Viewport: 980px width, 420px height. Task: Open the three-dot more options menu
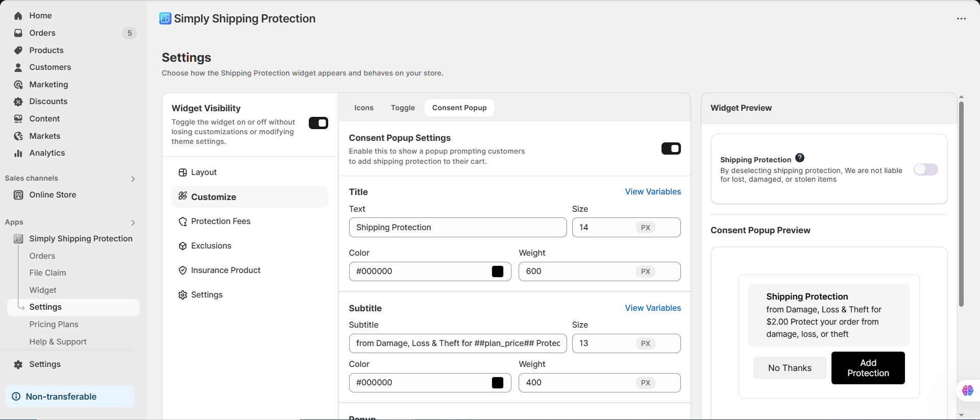click(x=961, y=19)
